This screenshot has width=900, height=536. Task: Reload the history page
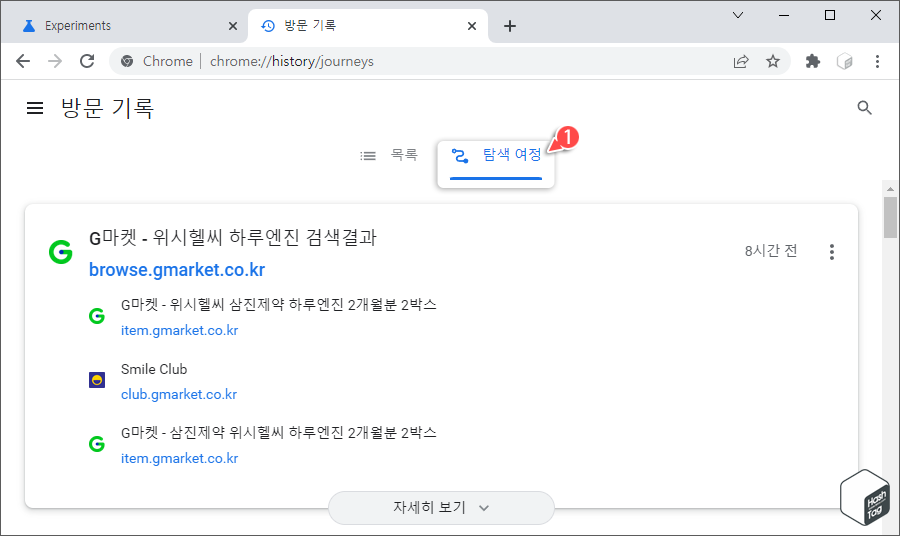pos(87,61)
